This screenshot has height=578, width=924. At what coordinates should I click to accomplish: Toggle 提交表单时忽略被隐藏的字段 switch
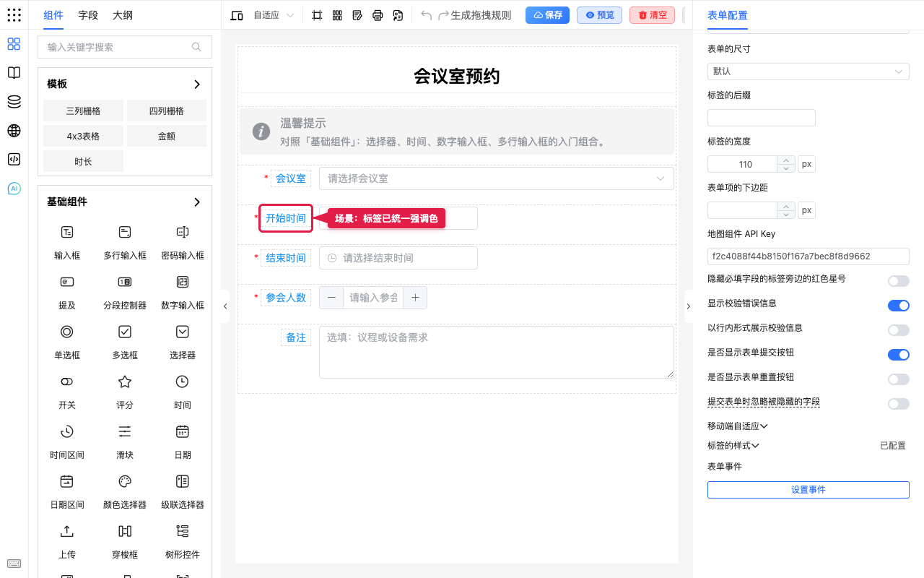coord(899,404)
